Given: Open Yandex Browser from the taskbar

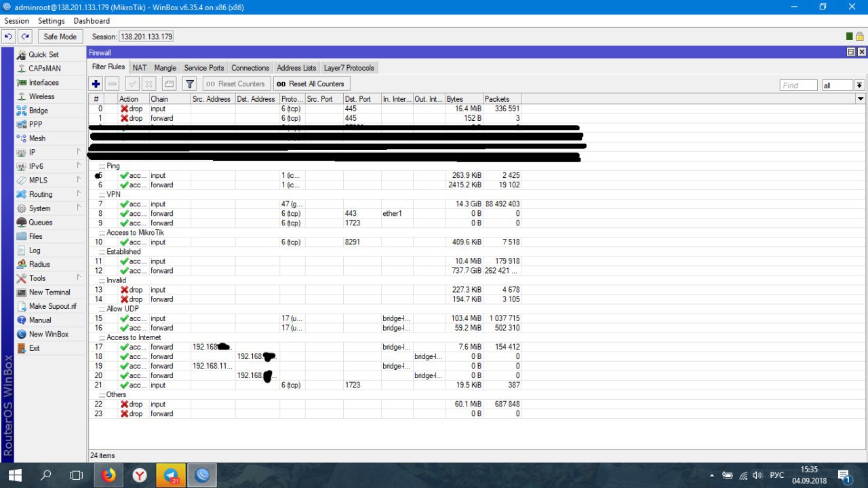Looking at the screenshot, I should click(140, 476).
